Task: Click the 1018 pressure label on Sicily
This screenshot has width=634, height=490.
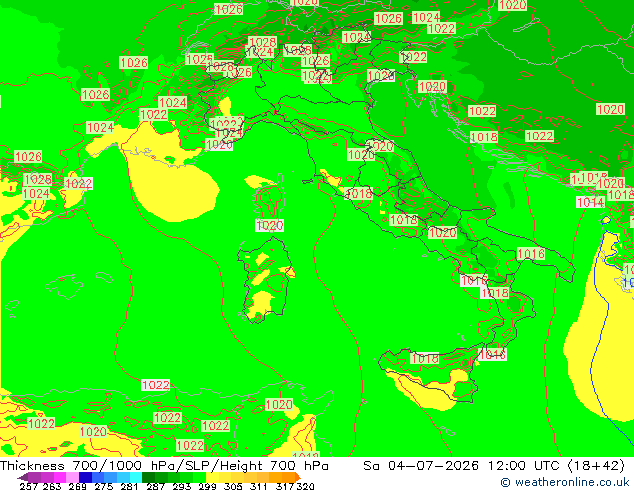Action: [425, 358]
